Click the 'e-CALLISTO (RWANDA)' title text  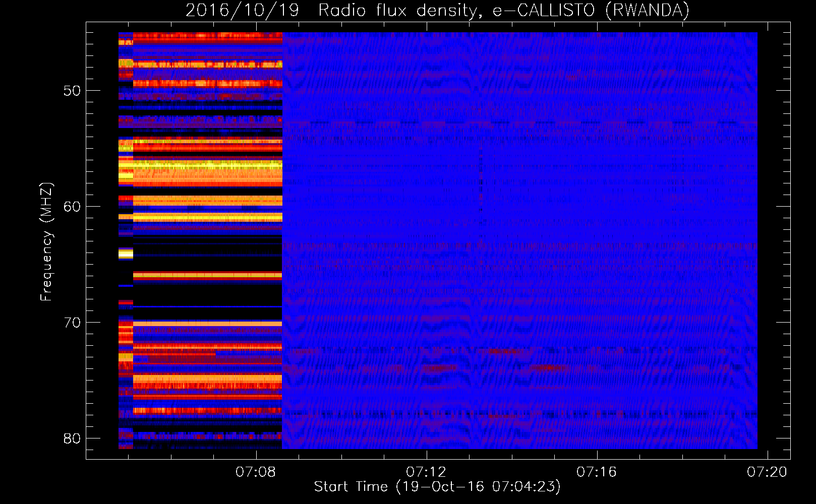pyautogui.click(x=591, y=11)
